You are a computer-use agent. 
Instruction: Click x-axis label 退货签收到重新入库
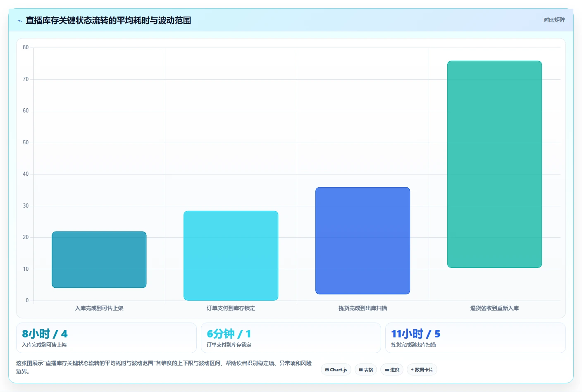(x=494, y=308)
